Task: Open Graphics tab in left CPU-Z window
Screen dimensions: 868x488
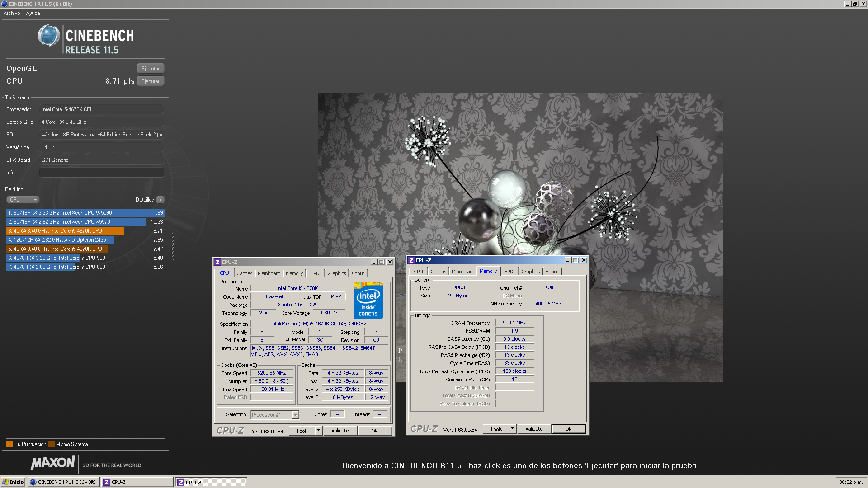Action: pyautogui.click(x=337, y=273)
